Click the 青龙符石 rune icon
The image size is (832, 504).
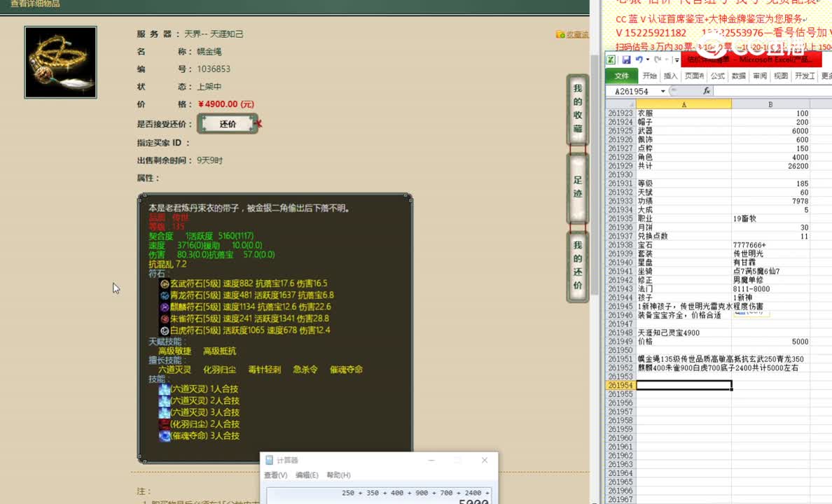165,295
